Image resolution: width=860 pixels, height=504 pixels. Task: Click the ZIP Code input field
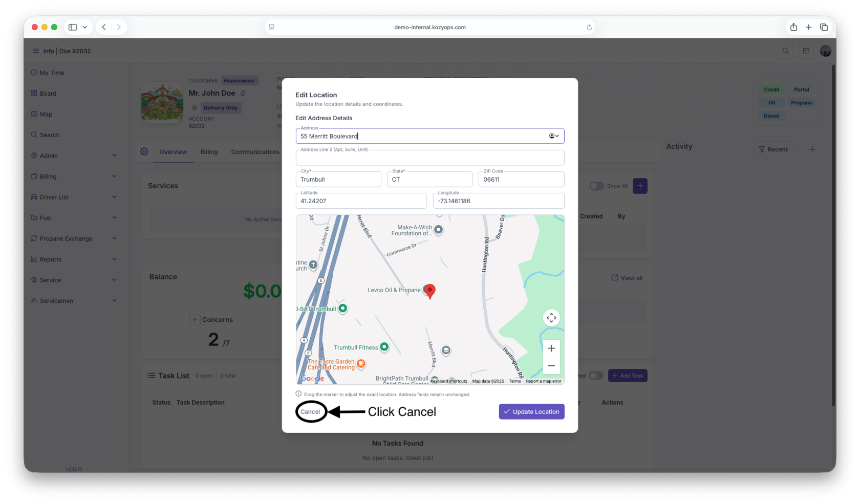coord(521,180)
